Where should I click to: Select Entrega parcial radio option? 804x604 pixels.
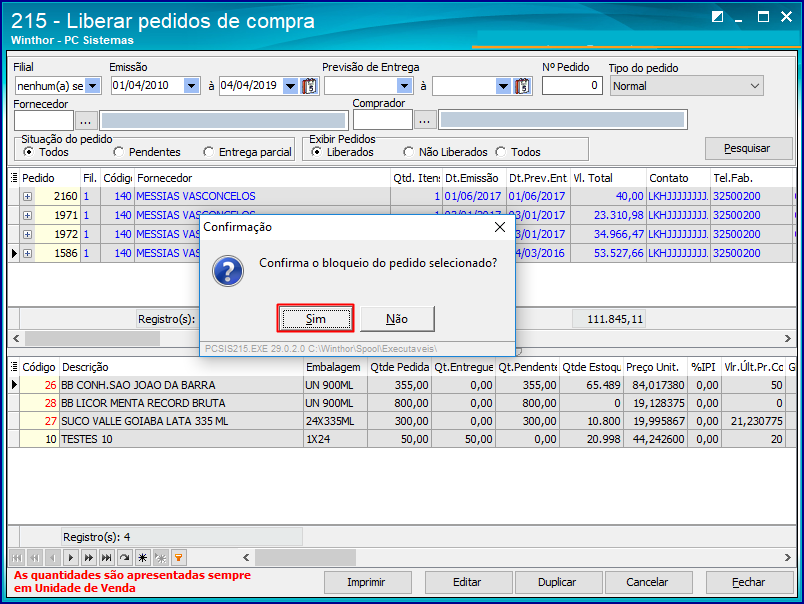tap(208, 152)
